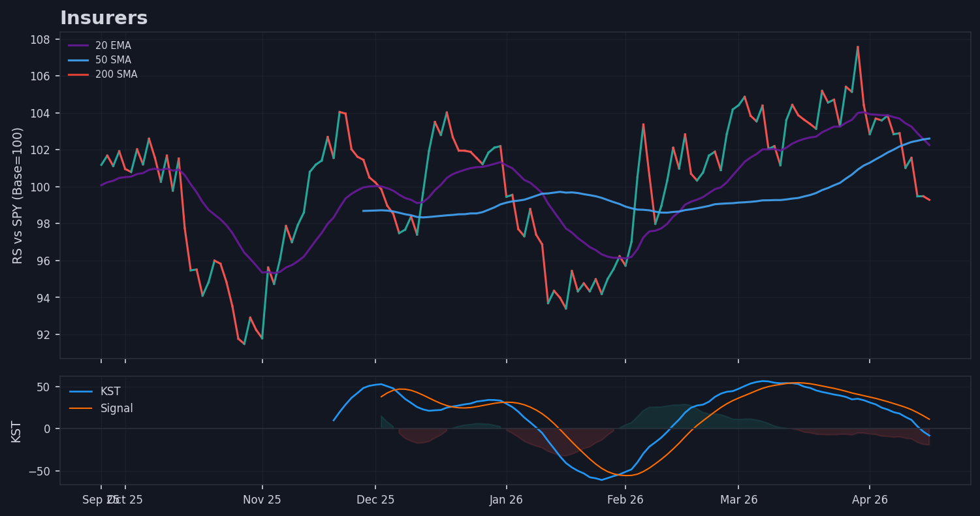Click the "Dec 25" date label
The width and height of the screenshot is (980, 516).
point(375,500)
